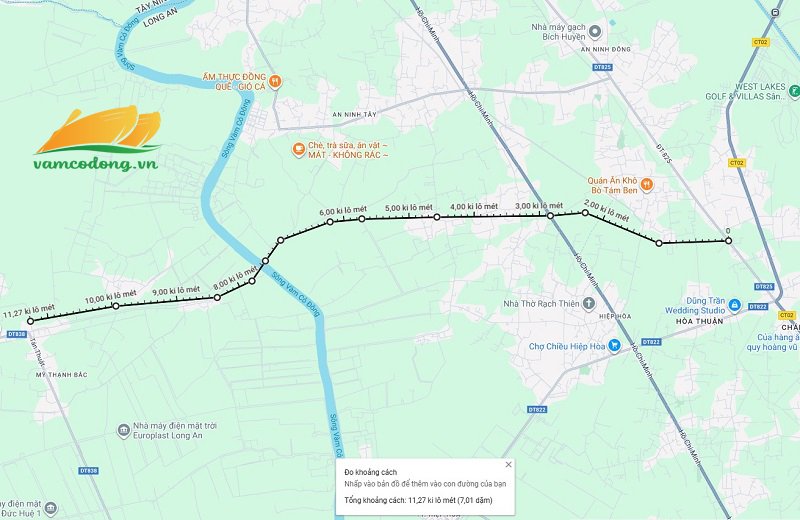This screenshot has width=800, height=520.
Task: Select the Hòa Thuận place label
Action: point(699,321)
